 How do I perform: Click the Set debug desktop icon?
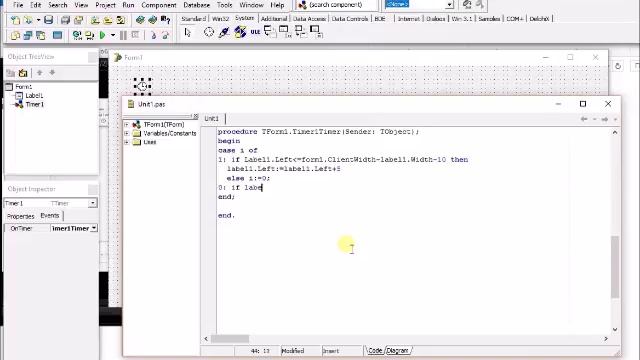480,4
